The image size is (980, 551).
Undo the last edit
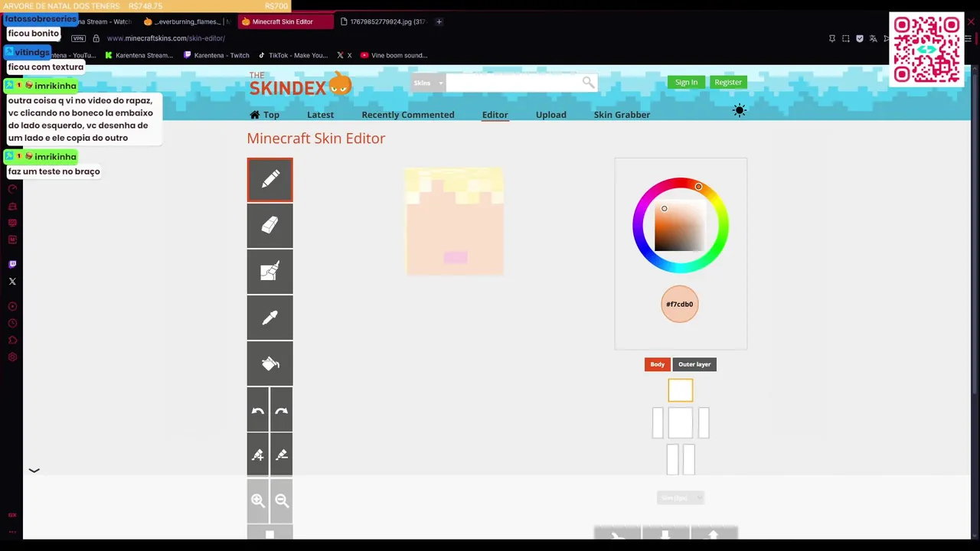tap(258, 409)
